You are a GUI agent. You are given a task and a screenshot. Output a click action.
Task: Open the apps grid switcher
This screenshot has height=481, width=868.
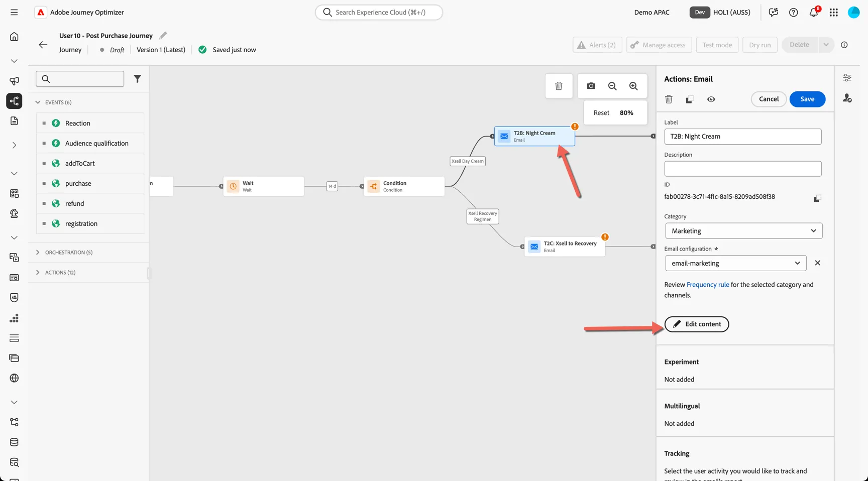[833, 12]
